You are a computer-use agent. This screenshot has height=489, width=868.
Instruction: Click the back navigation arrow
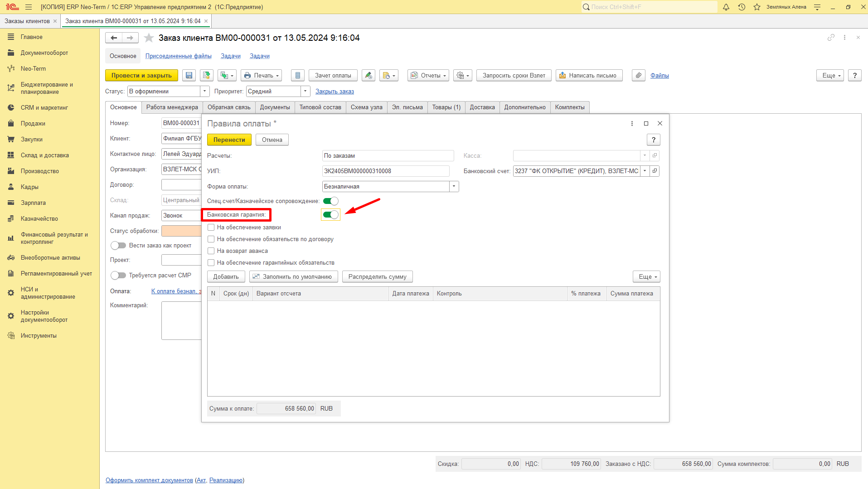pos(114,38)
